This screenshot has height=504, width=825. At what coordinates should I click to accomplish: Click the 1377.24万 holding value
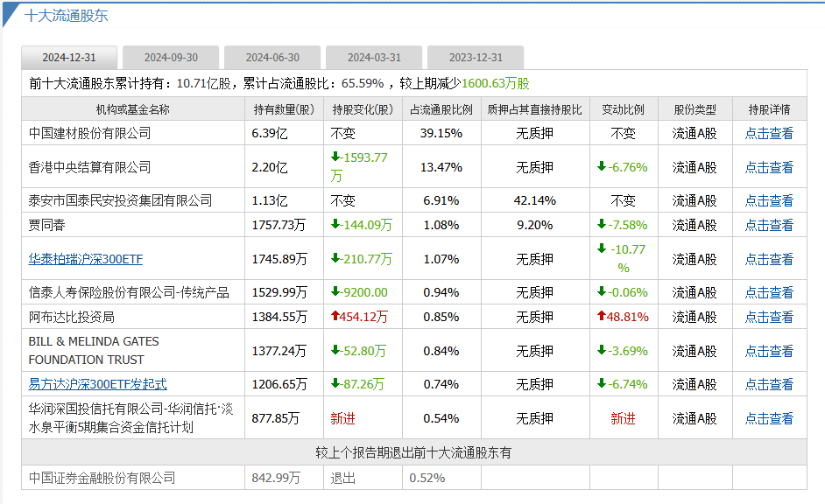pyautogui.click(x=279, y=351)
